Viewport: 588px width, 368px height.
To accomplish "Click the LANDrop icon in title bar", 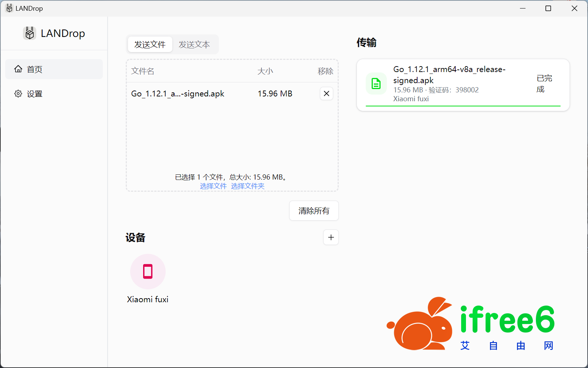I will tap(9, 8).
